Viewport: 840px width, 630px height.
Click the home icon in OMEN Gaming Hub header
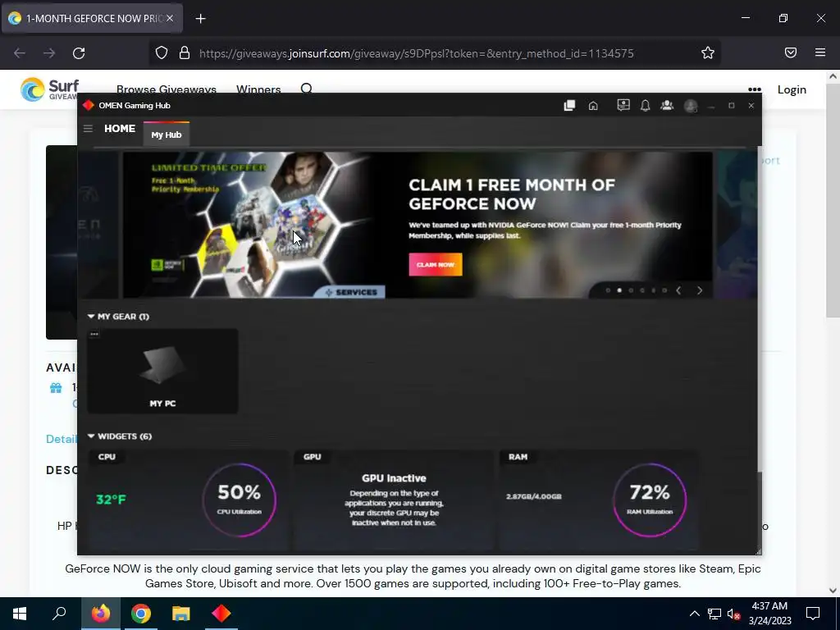point(593,106)
